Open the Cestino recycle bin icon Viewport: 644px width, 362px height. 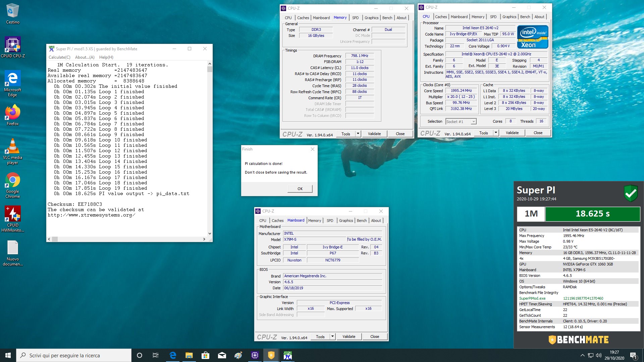12,14
